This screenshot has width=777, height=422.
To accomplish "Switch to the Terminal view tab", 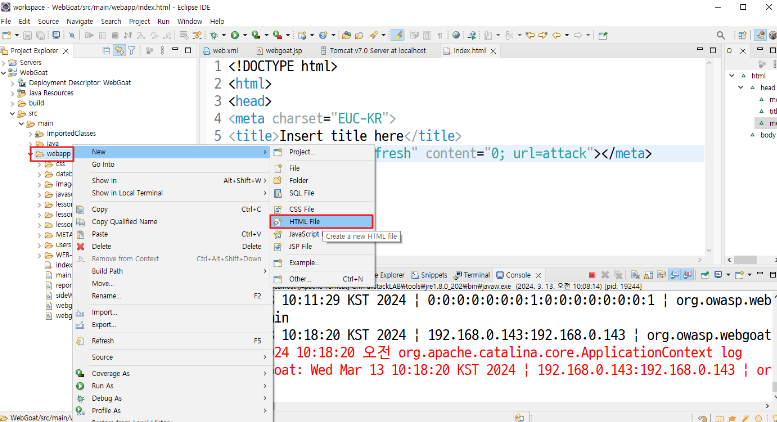I will [473, 275].
